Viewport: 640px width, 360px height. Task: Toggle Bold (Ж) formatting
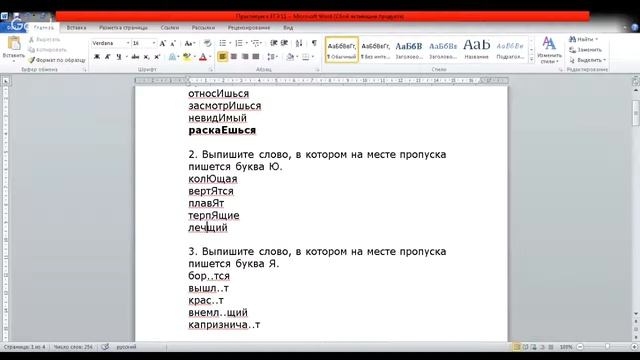click(x=97, y=57)
